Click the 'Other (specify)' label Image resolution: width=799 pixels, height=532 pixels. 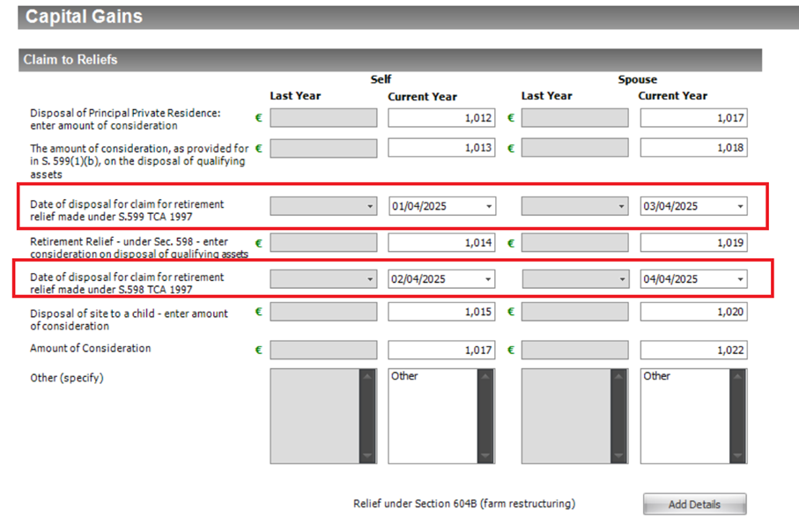(67, 378)
